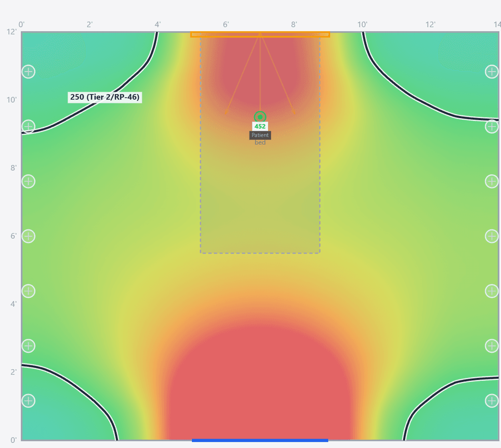Screen dimensions: 501x448
Task: Select the third plus marker from the top on the right wall
Action: 492,181
